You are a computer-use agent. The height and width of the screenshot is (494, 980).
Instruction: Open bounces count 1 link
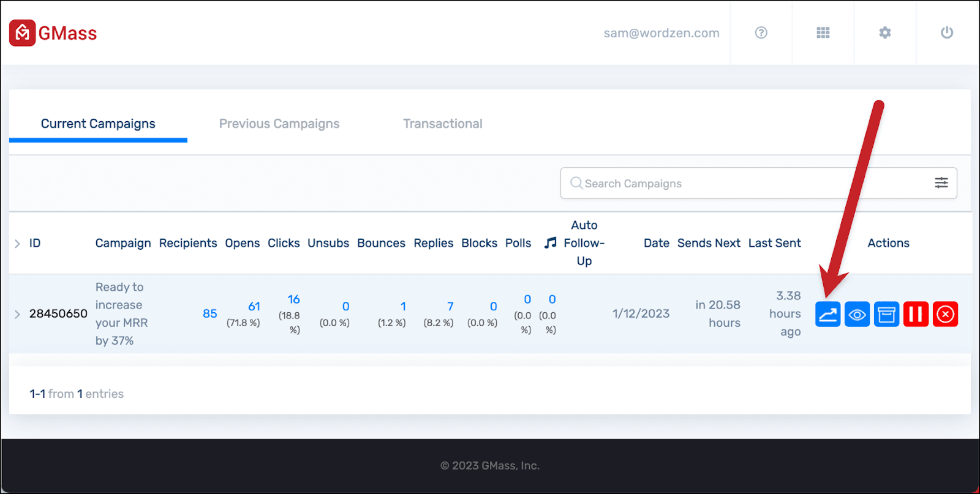tap(403, 306)
